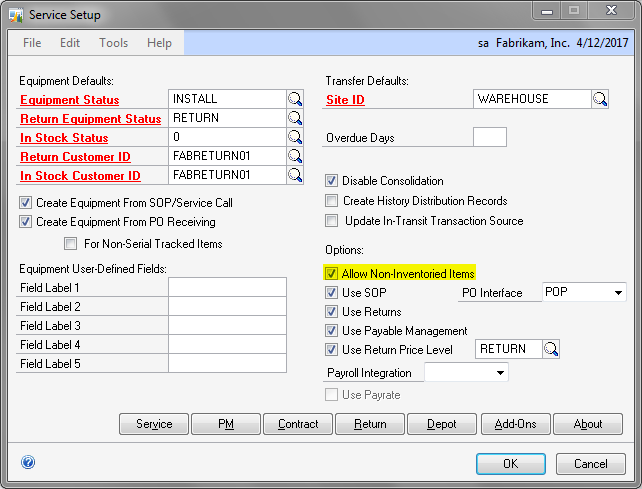Image resolution: width=642 pixels, height=489 pixels.
Task: Click the Field Label 1 text box
Action: (x=227, y=288)
